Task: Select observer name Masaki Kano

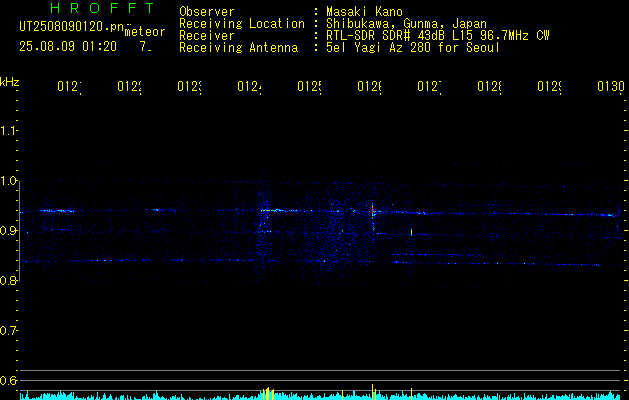Action: click(x=364, y=11)
